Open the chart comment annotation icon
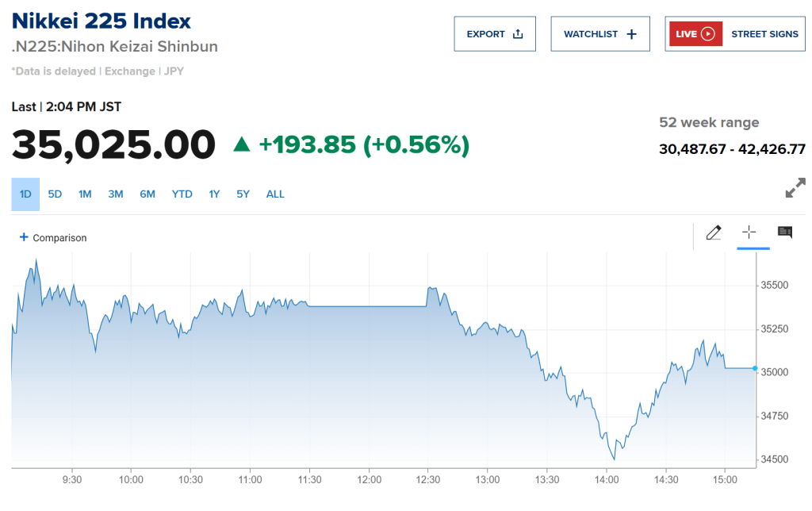Screen dimensions: 812x511 785,232
